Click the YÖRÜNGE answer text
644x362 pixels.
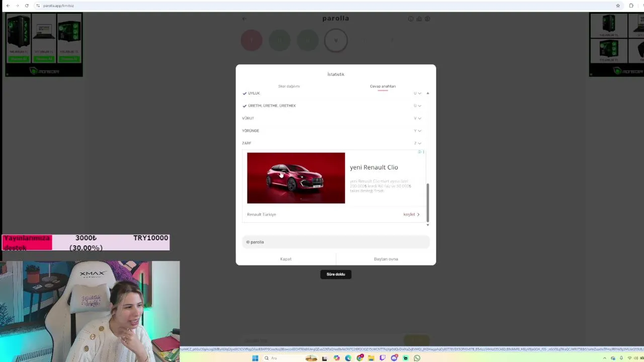[x=251, y=131]
